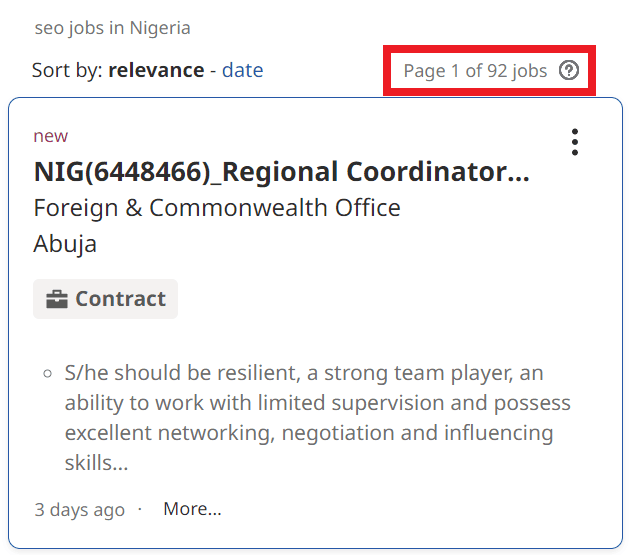
Task: Click the Abuja location text
Action: (x=65, y=244)
